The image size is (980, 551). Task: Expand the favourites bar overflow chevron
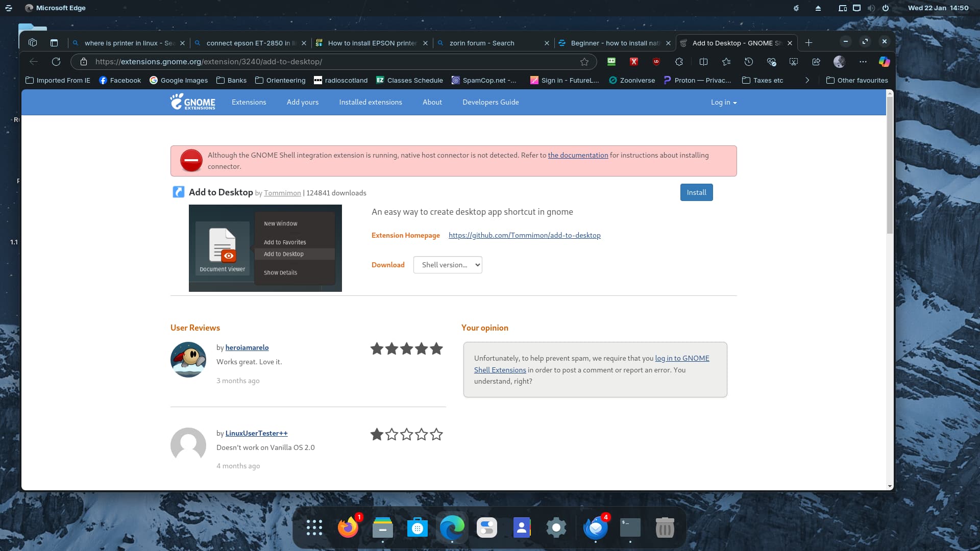tap(807, 80)
